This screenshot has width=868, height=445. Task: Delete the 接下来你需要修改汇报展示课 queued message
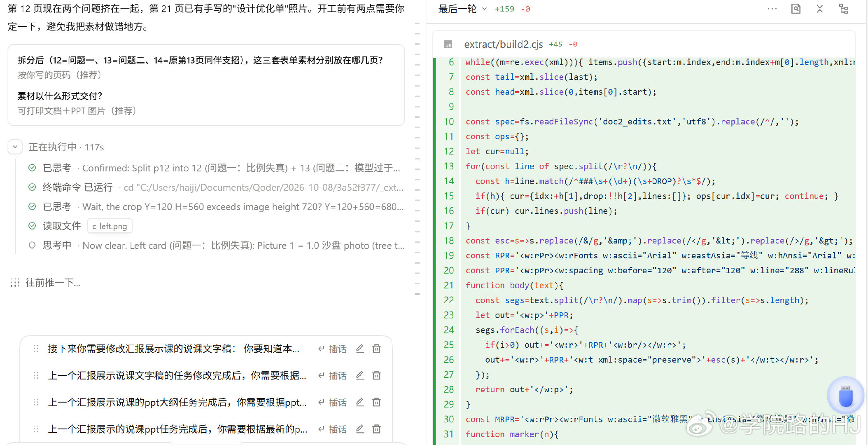coord(376,349)
